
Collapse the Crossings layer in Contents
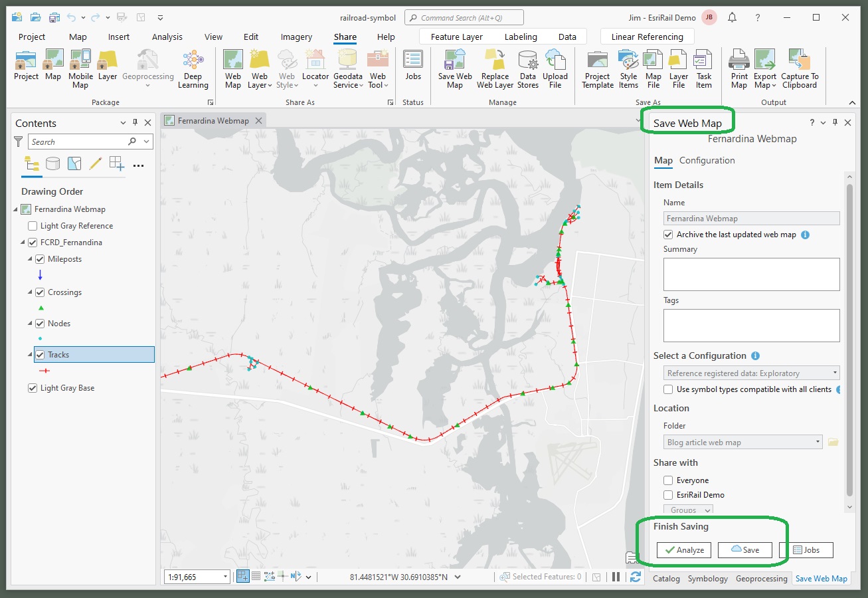pyautogui.click(x=29, y=292)
